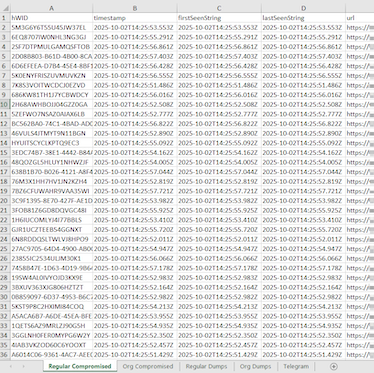This screenshot has height=373, width=374.
Task: Select the Regular Compromised sheet tab
Action: 80,366
